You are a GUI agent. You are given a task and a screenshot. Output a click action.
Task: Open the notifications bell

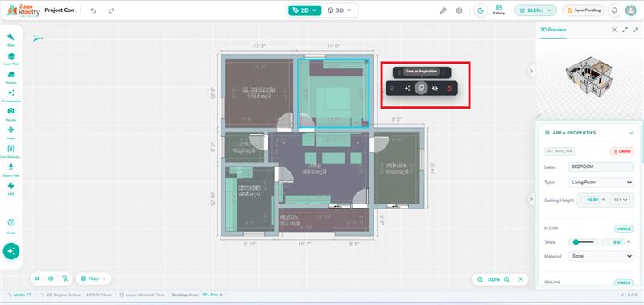tap(614, 10)
